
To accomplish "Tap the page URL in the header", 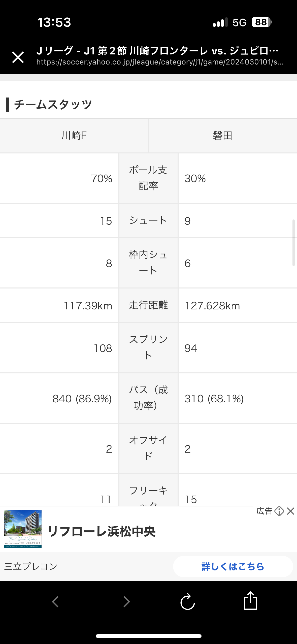I will coord(160,62).
